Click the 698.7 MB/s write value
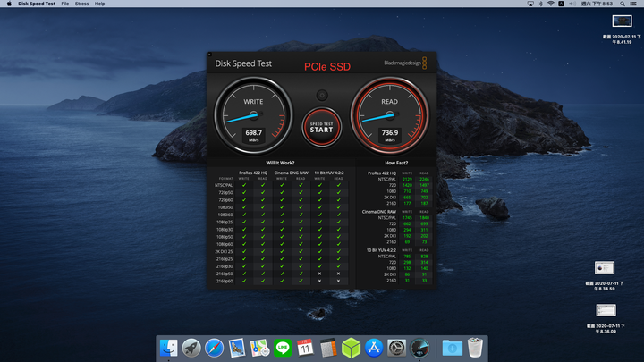This screenshot has height=362, width=644. (x=253, y=135)
